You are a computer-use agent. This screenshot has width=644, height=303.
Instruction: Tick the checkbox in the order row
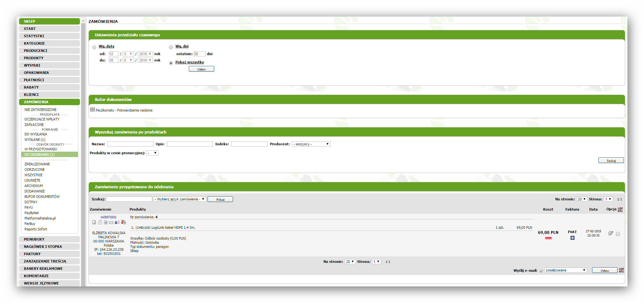point(618,234)
